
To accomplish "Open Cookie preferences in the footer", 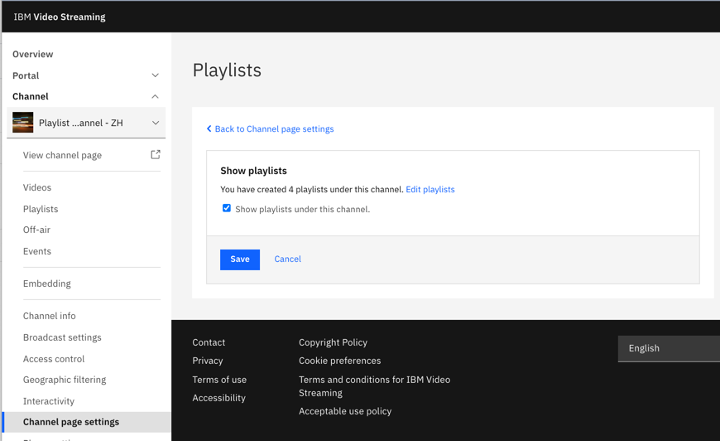I will [x=340, y=361].
